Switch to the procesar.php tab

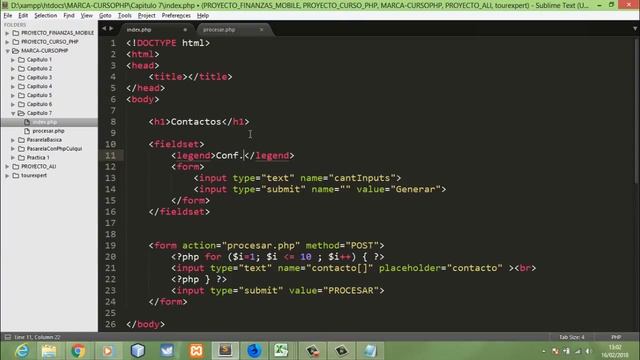pyautogui.click(x=233, y=30)
